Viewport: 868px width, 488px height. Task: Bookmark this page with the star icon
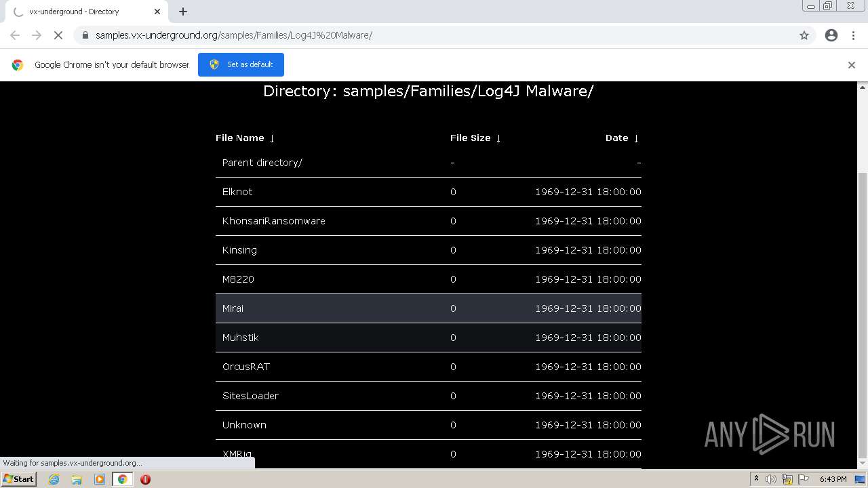click(x=804, y=35)
